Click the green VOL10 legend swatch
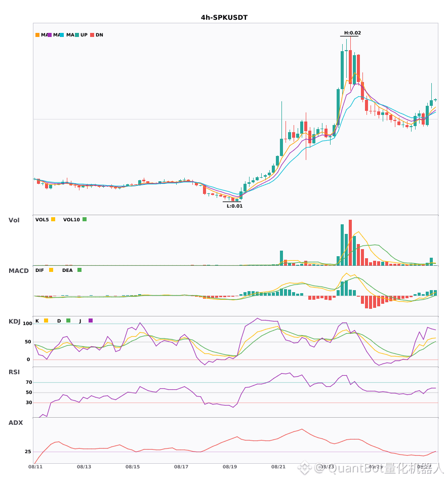This screenshot has width=448, height=481. coord(85,219)
